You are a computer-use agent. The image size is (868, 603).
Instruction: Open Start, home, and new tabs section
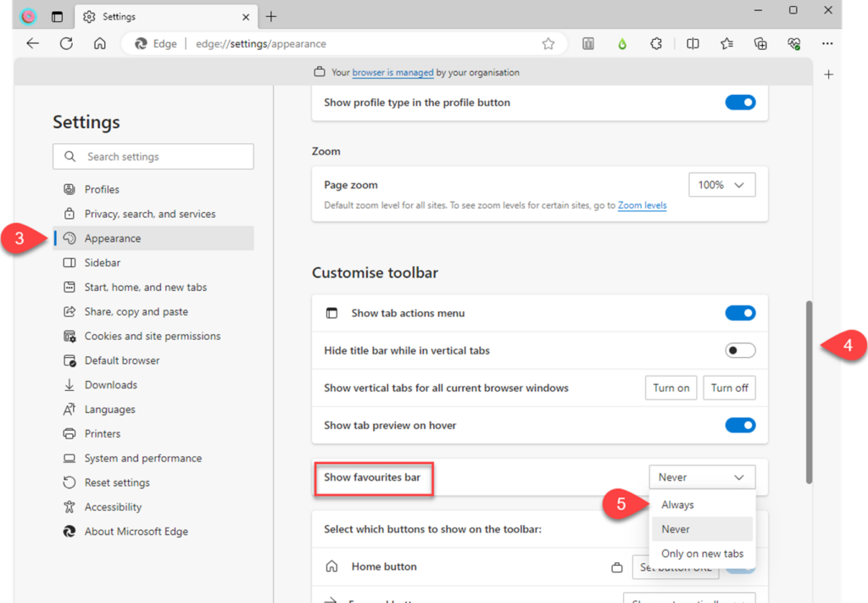[153, 287]
